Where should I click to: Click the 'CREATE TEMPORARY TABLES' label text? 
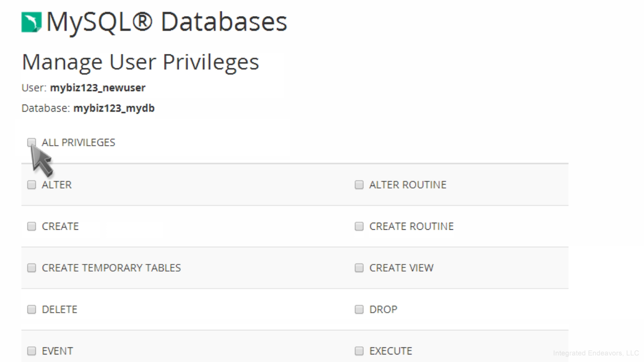click(x=111, y=268)
